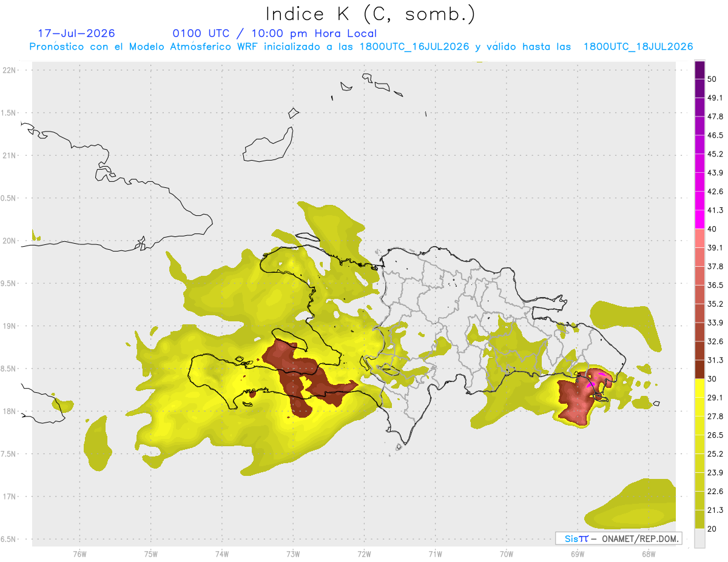Click the legend value '50'
728x562 pixels.
pyautogui.click(x=713, y=79)
